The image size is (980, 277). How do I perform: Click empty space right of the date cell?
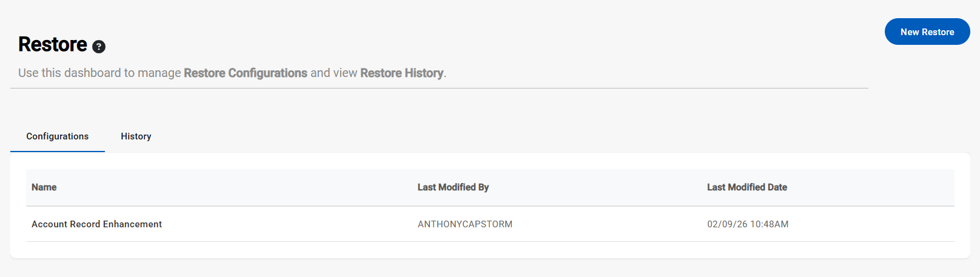click(x=879, y=224)
